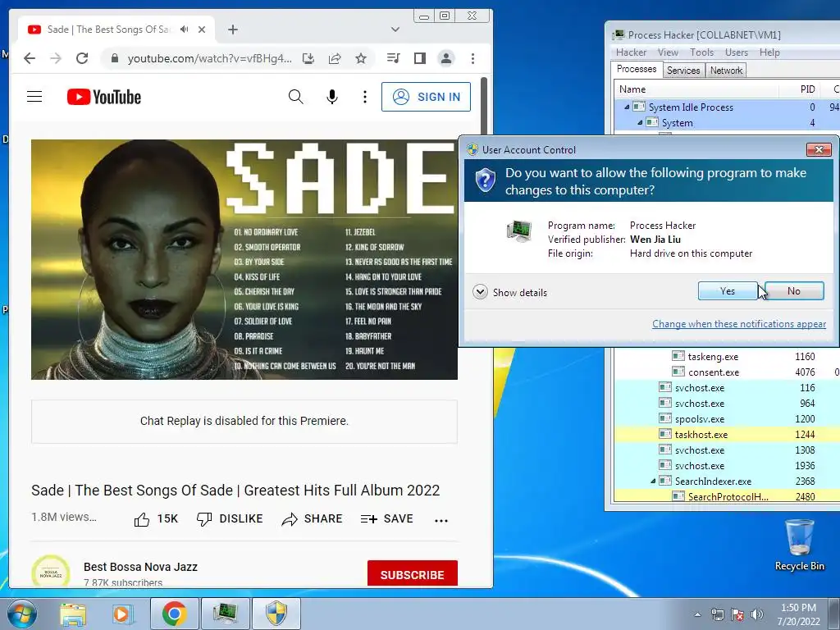
Task: Collapse the System process node
Action: [640, 123]
